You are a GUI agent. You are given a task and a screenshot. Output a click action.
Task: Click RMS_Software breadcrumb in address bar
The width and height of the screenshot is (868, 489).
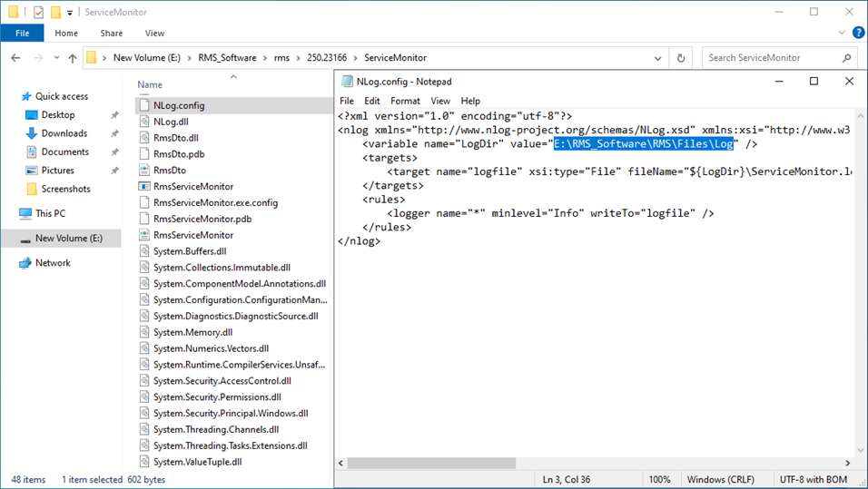coord(228,57)
